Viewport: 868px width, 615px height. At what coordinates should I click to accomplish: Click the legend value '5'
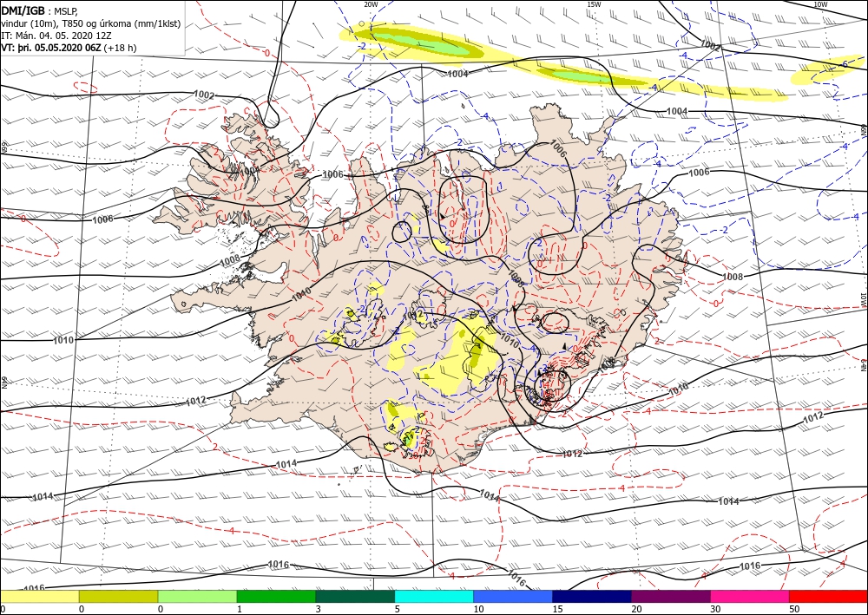click(x=398, y=610)
